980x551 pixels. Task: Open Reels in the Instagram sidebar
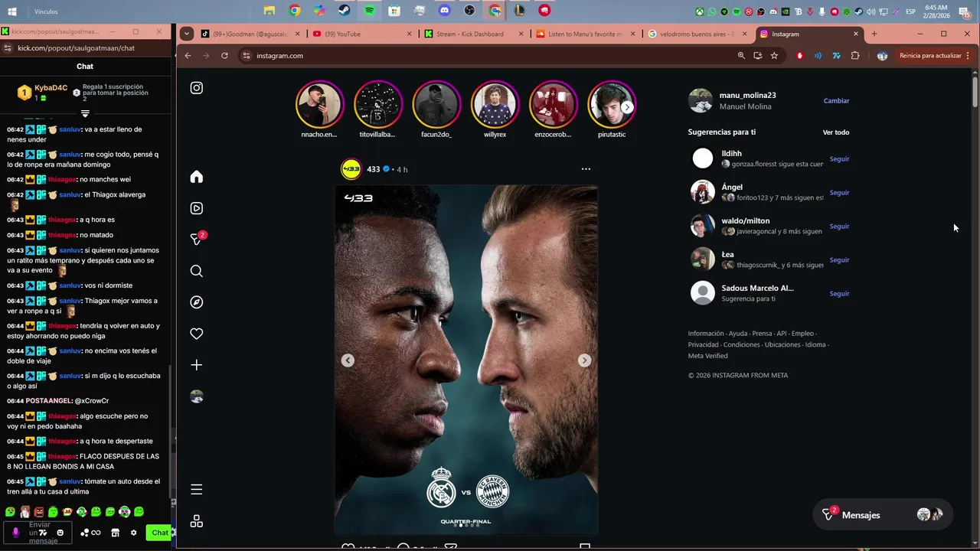(x=197, y=208)
